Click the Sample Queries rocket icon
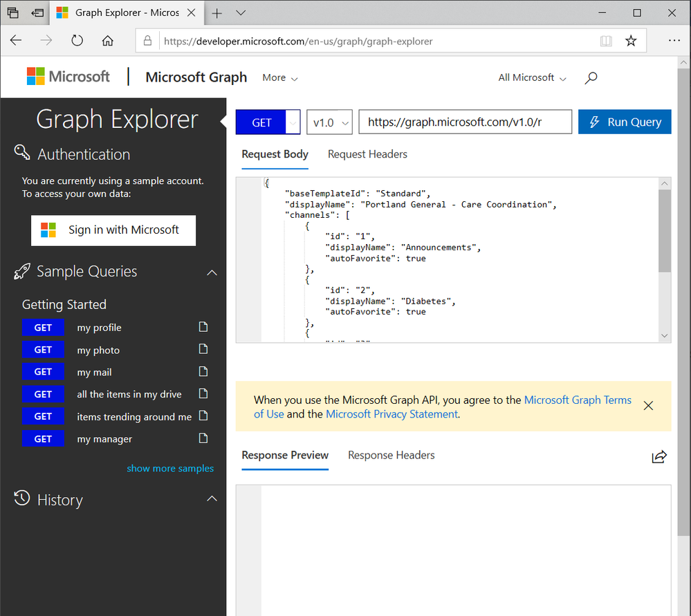691x616 pixels. 22,272
